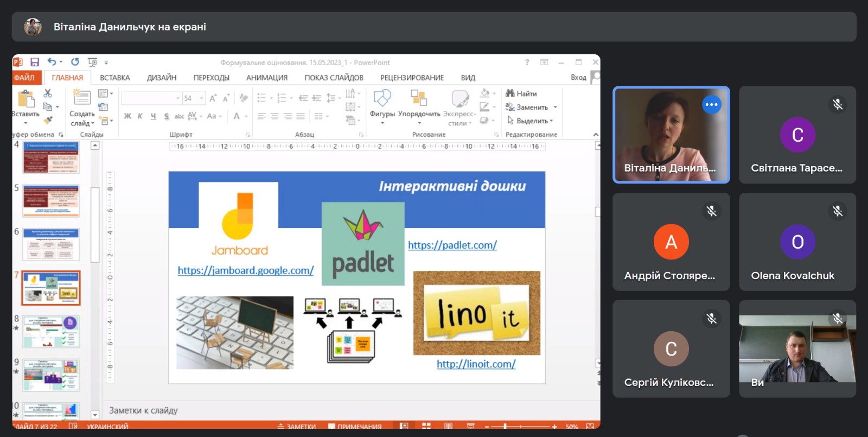Screen dimensions: 868x437
Task: Open the Заменить dropdown arrow
Action: [556, 107]
